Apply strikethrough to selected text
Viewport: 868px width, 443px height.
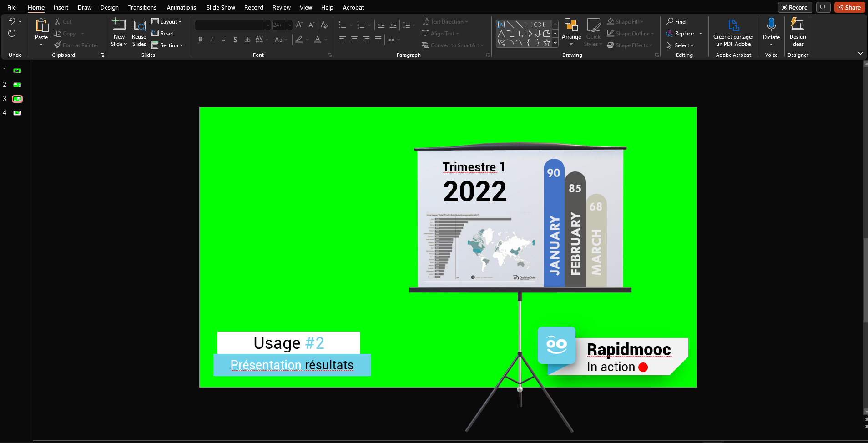pyautogui.click(x=247, y=40)
